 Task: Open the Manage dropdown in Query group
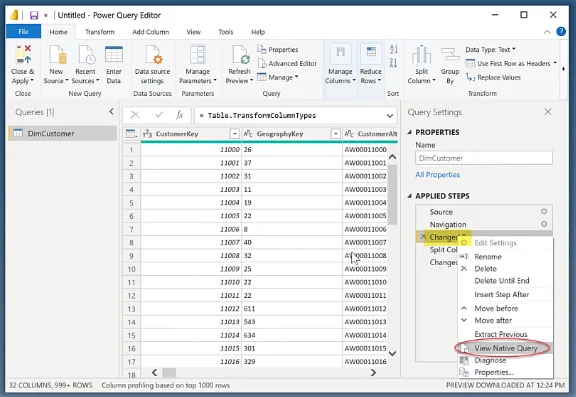tap(278, 77)
